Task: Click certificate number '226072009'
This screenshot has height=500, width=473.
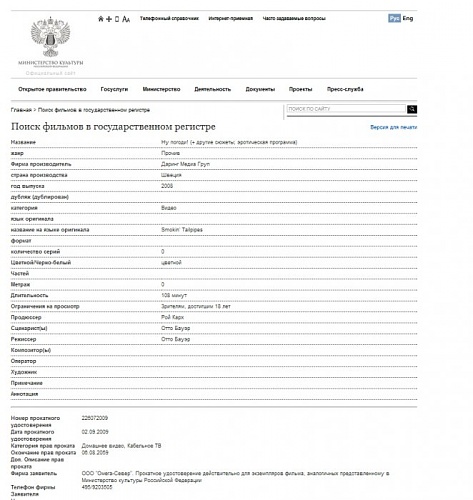Action: [95, 418]
